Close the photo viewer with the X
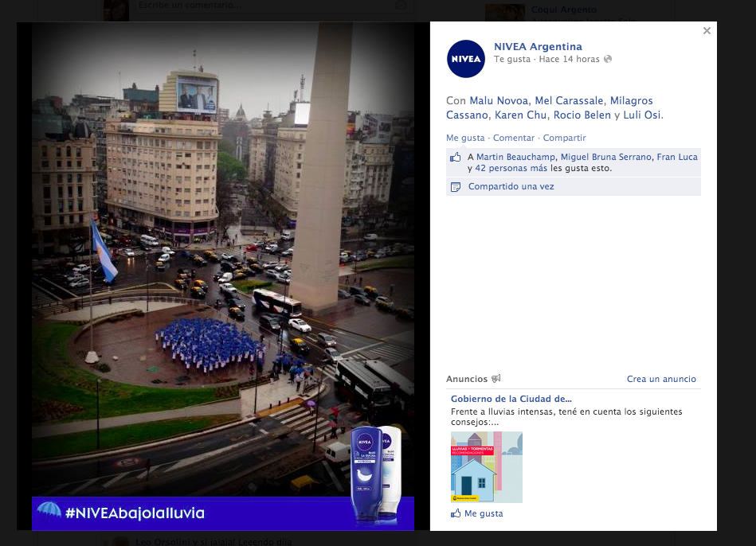The image size is (756, 546). coord(707,31)
